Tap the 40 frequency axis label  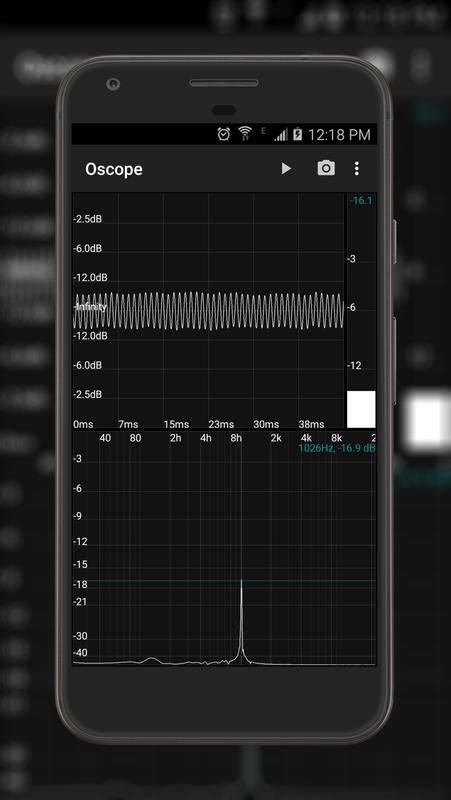(x=105, y=438)
